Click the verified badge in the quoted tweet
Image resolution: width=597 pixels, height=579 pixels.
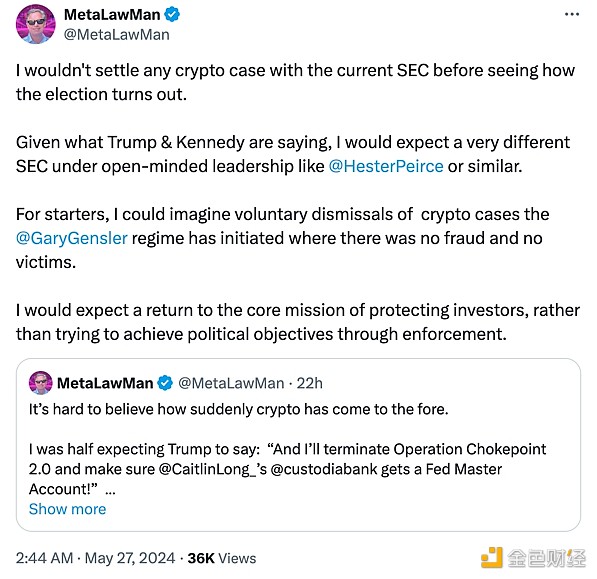(165, 383)
